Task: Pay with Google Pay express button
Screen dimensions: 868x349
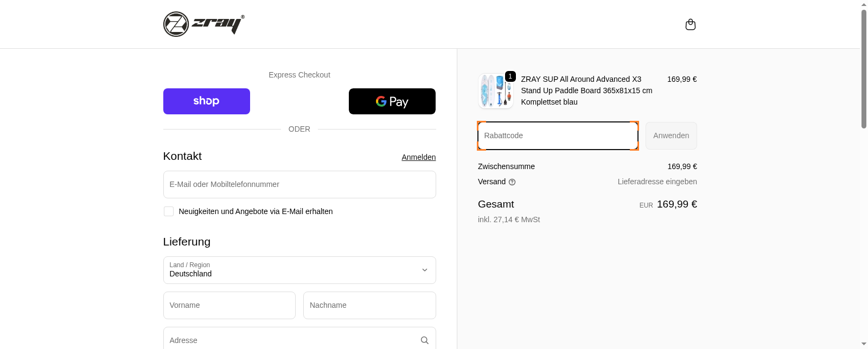Action: pos(392,101)
